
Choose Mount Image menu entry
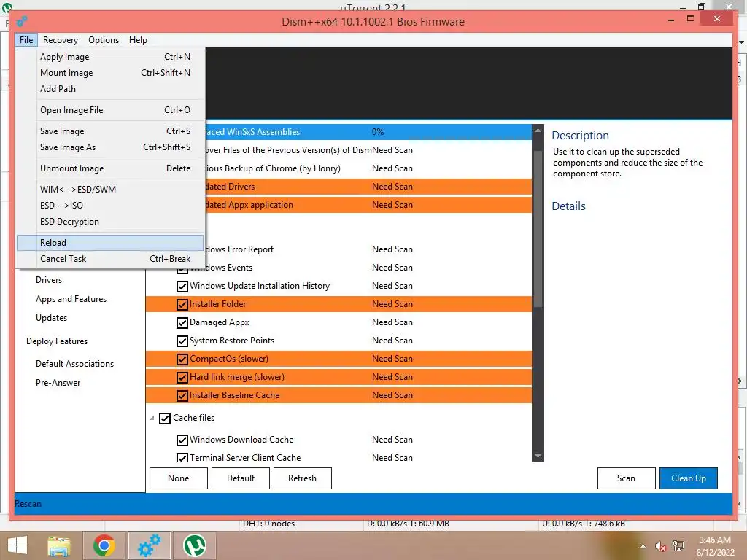[111, 73]
